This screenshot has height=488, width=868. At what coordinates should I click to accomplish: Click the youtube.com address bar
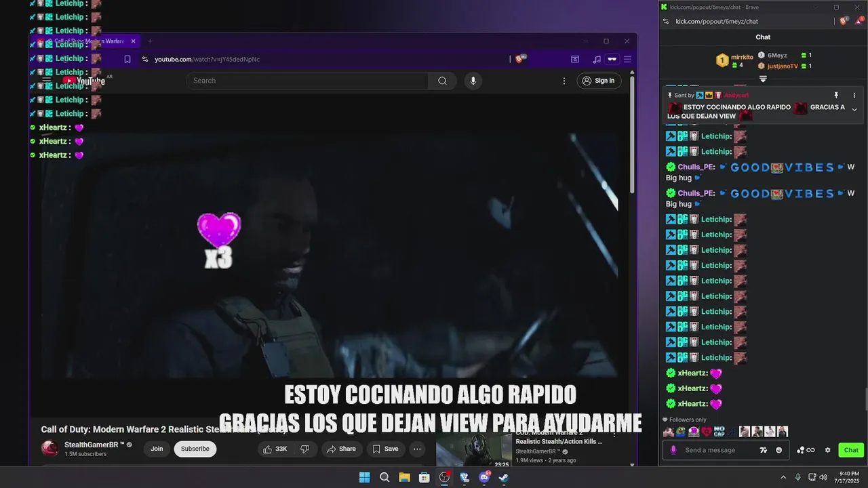(x=325, y=59)
